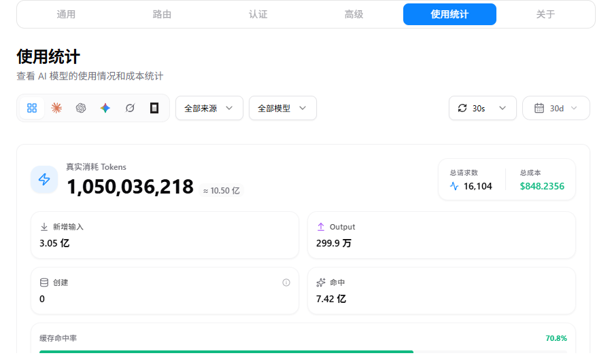The height and width of the screenshot is (364, 612).
Task: Filter by the Gemini sparkle icon
Action: point(105,108)
